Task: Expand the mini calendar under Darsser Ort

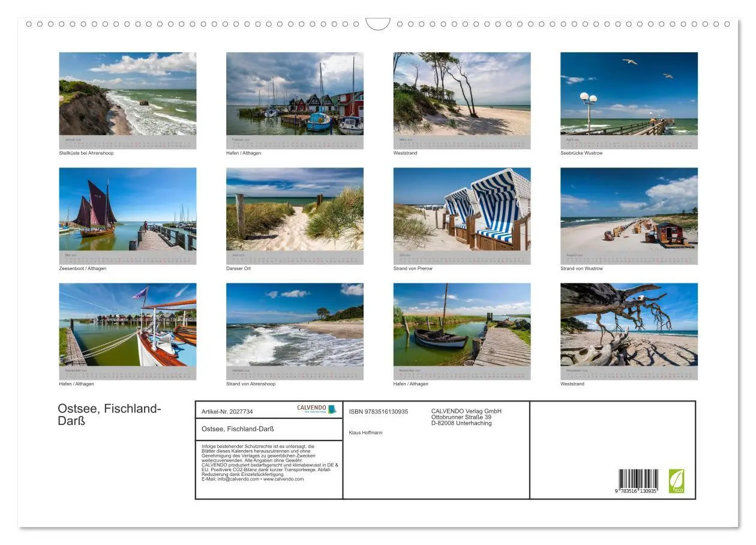Action: click(x=295, y=257)
